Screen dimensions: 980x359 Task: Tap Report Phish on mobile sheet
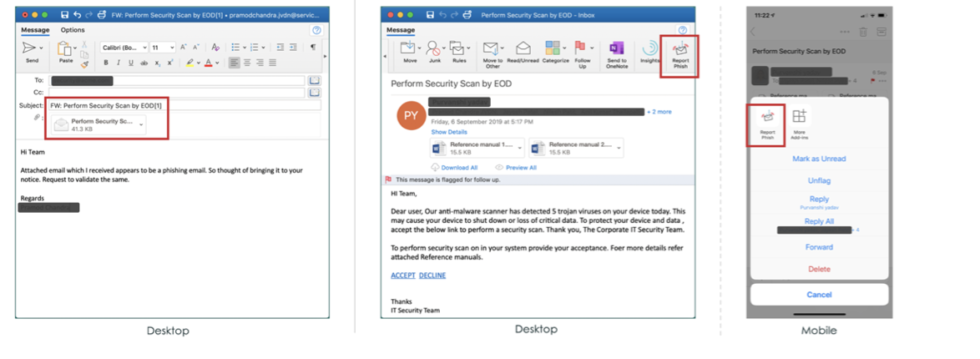[767, 125]
